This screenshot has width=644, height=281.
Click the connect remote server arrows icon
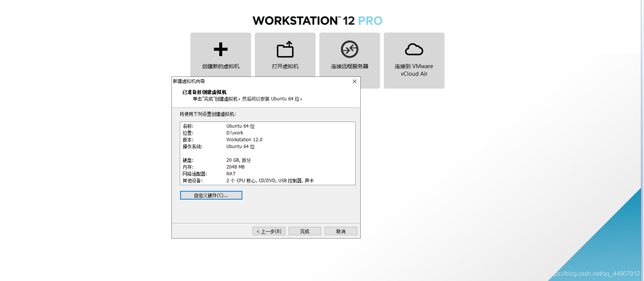350,49
